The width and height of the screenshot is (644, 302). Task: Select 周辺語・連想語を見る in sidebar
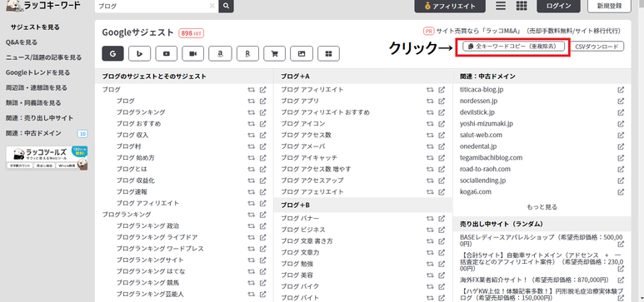36,88
